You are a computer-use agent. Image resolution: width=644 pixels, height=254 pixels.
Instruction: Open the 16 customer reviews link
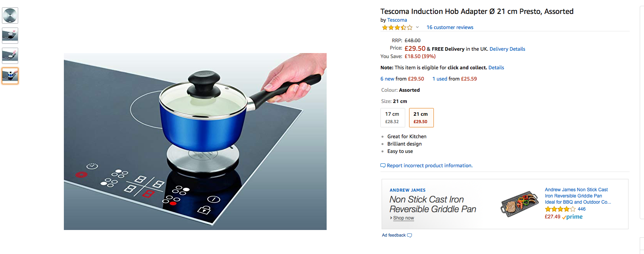point(450,27)
